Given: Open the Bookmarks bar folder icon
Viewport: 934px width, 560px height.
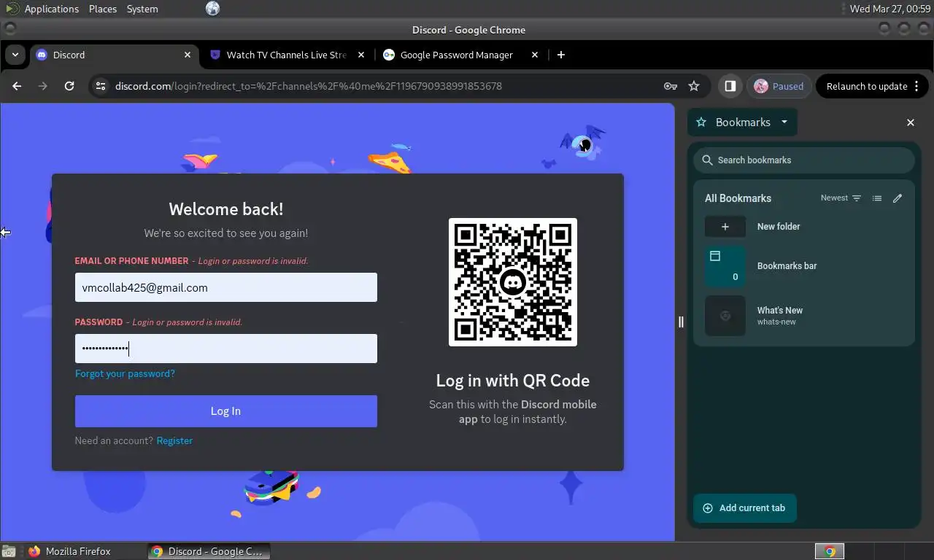Looking at the screenshot, I should click(725, 266).
